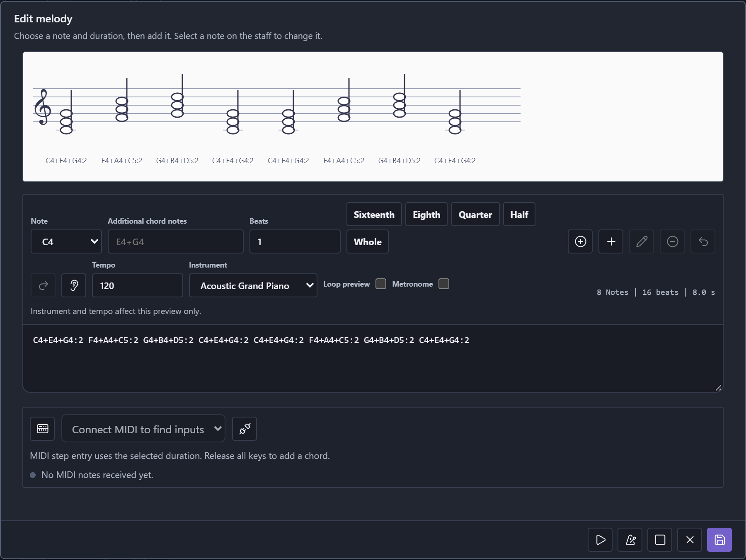The height and width of the screenshot is (560, 746).
Task: Click the treble clef symbol on the staff
Action: pos(42,107)
